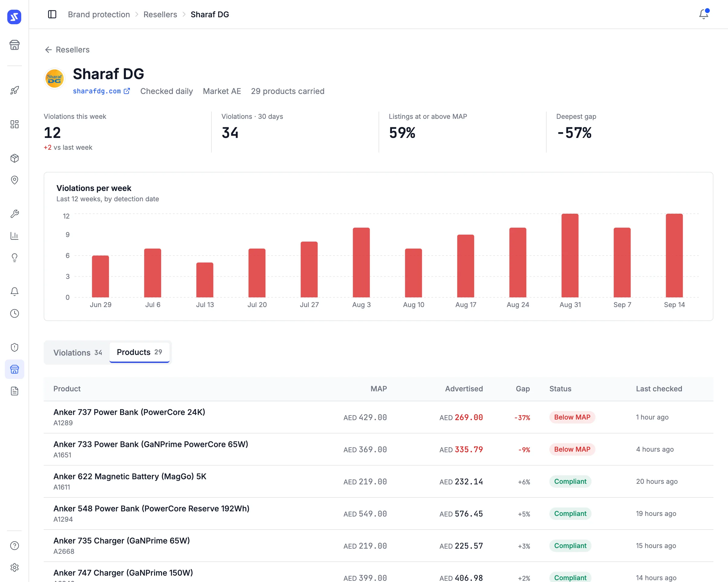The width and height of the screenshot is (728, 582).
Task: Open Anker 735 Charger row
Action: pyautogui.click(x=378, y=546)
